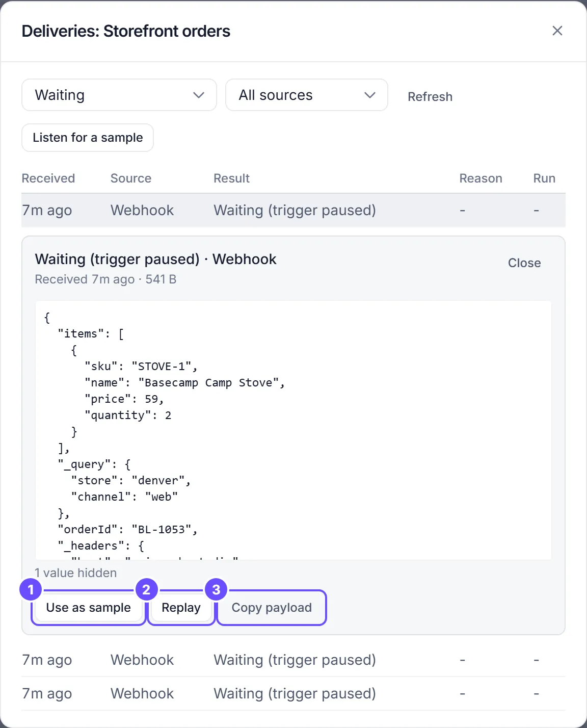Click Listen for a sample button
Viewport: 587px width, 728px height.
(88, 138)
